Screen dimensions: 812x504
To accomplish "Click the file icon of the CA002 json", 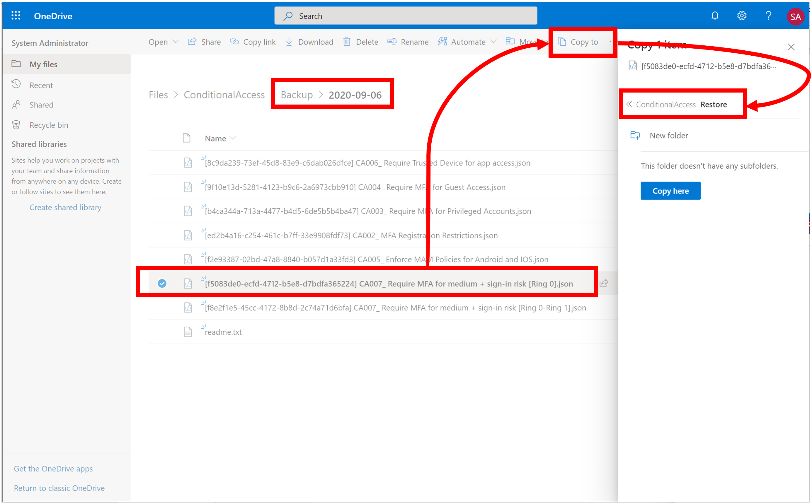I will tap(188, 235).
